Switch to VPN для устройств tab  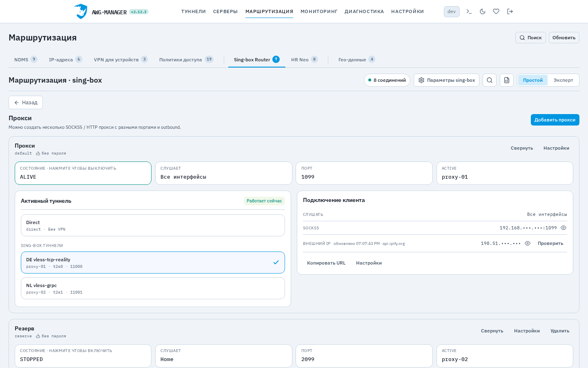120,60
